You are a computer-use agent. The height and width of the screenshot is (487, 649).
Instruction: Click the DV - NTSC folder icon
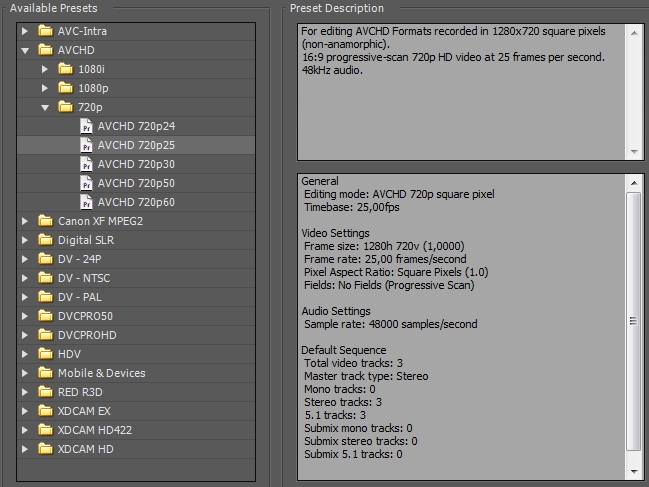(x=46, y=278)
